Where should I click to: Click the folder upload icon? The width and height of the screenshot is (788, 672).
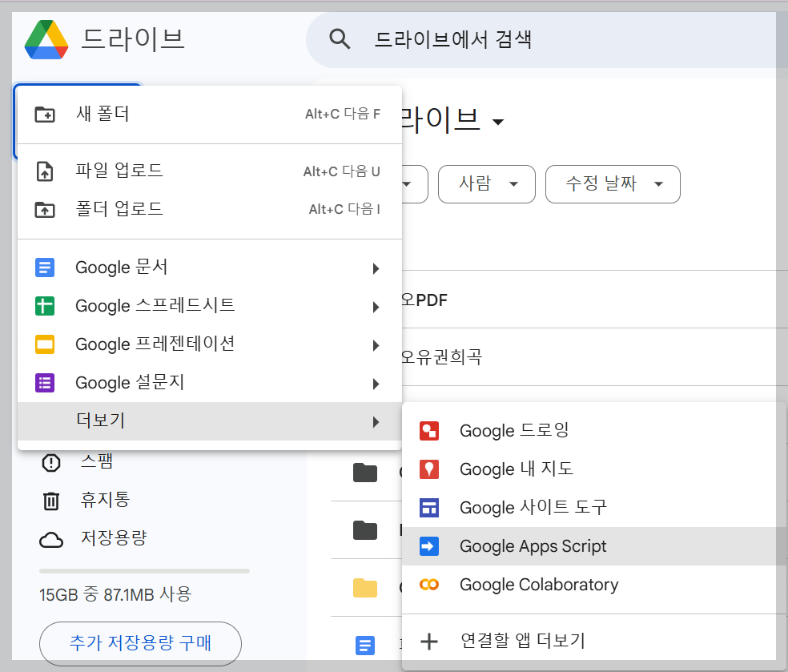click(45, 209)
